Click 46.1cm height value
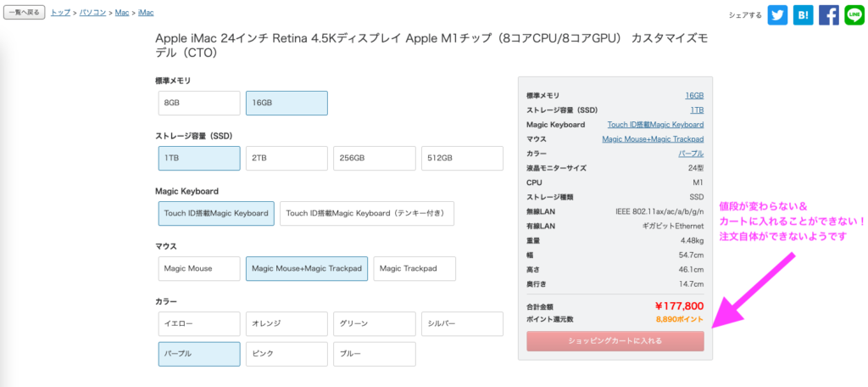 [692, 270]
